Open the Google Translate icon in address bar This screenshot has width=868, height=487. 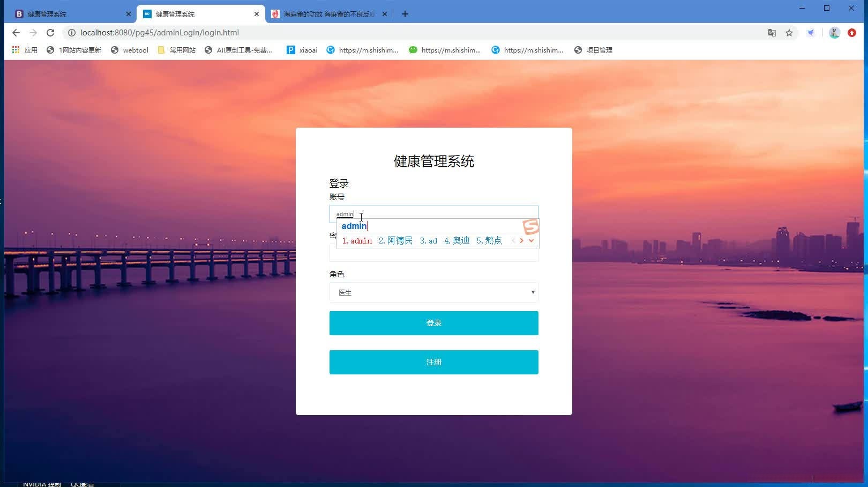[x=772, y=33]
